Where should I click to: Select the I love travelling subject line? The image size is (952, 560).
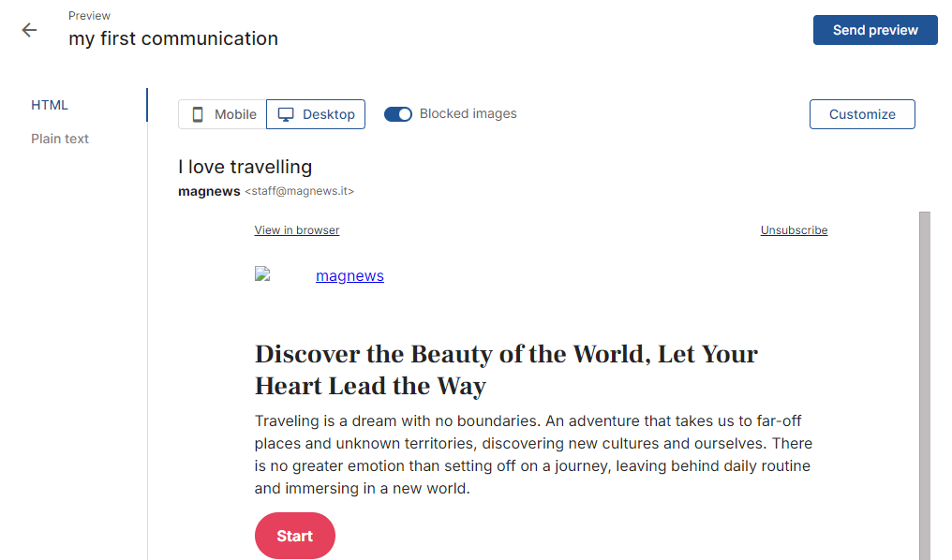click(x=245, y=167)
